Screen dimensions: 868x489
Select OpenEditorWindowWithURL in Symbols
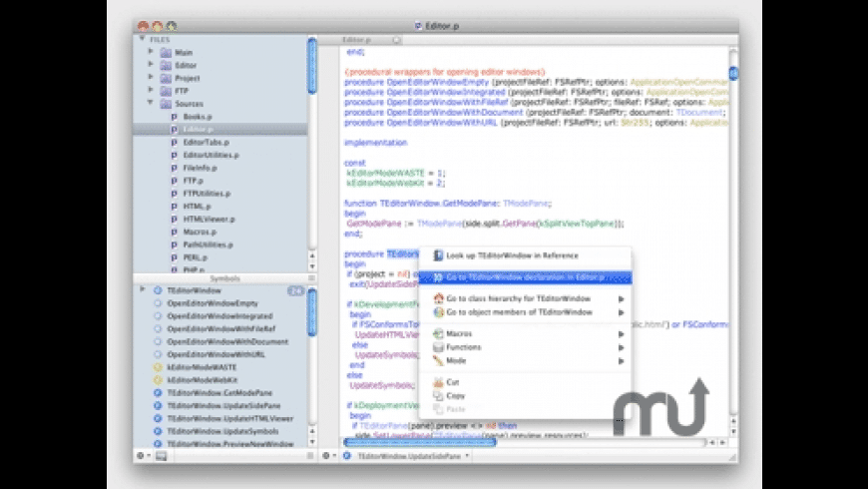pos(216,354)
